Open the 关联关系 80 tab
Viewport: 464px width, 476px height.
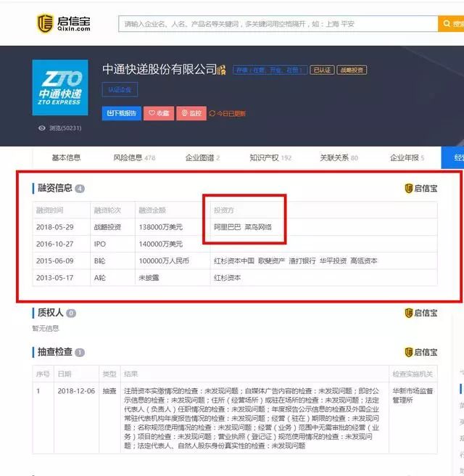pyautogui.click(x=339, y=157)
